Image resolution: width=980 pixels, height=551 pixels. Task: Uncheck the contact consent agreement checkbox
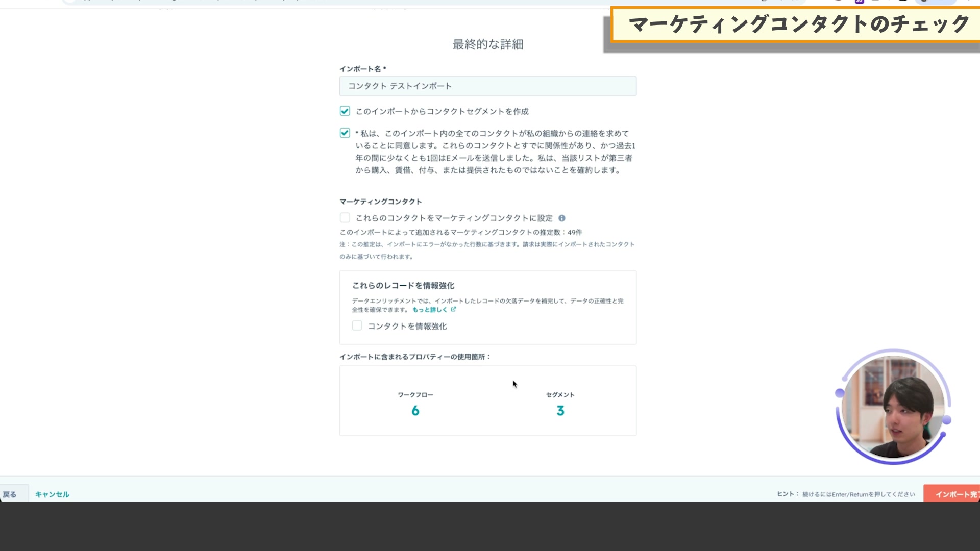coord(345,133)
